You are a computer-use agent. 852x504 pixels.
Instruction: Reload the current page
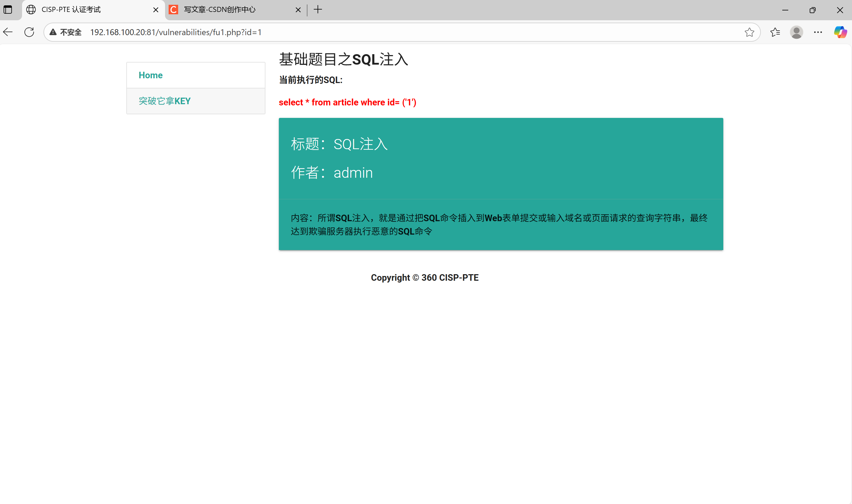coord(29,32)
